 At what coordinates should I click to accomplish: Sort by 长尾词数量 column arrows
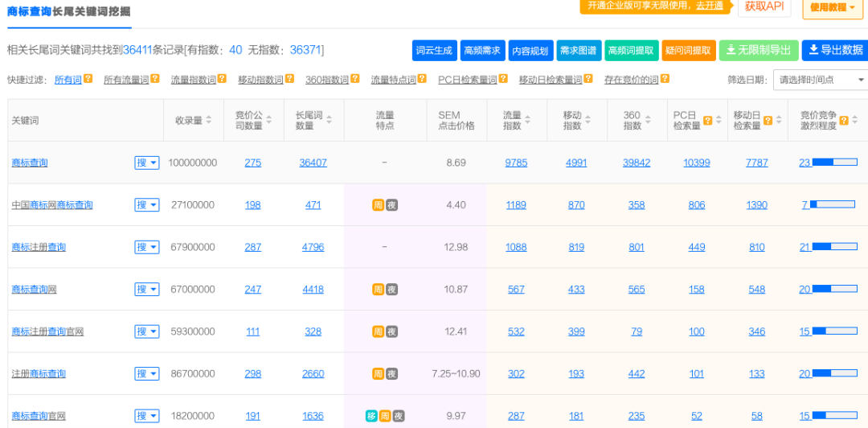[329, 121]
